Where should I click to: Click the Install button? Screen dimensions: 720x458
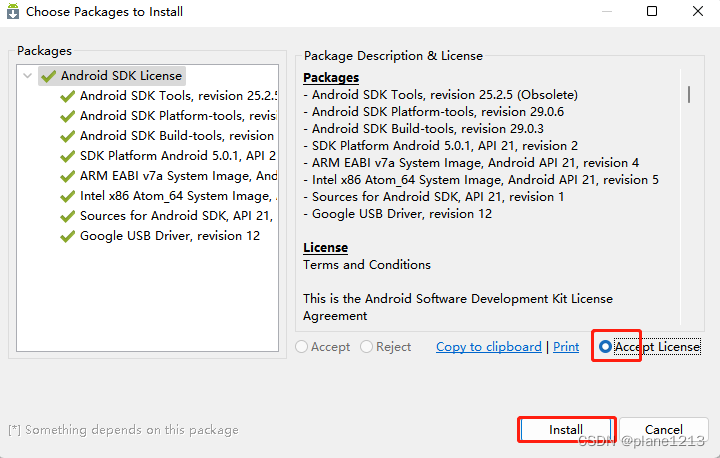pyautogui.click(x=567, y=430)
